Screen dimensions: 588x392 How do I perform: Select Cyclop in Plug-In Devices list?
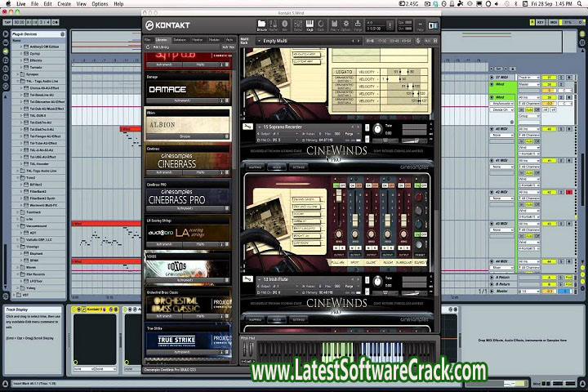pos(35,54)
